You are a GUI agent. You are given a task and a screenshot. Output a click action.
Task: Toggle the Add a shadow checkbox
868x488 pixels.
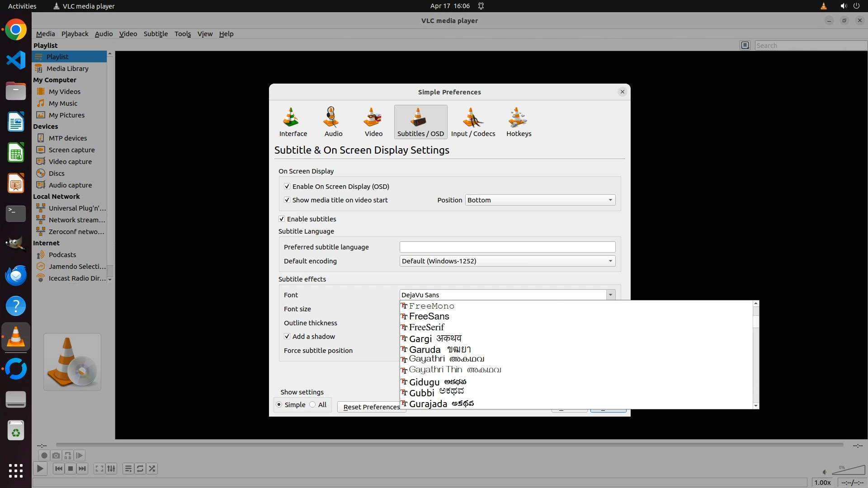(x=287, y=336)
